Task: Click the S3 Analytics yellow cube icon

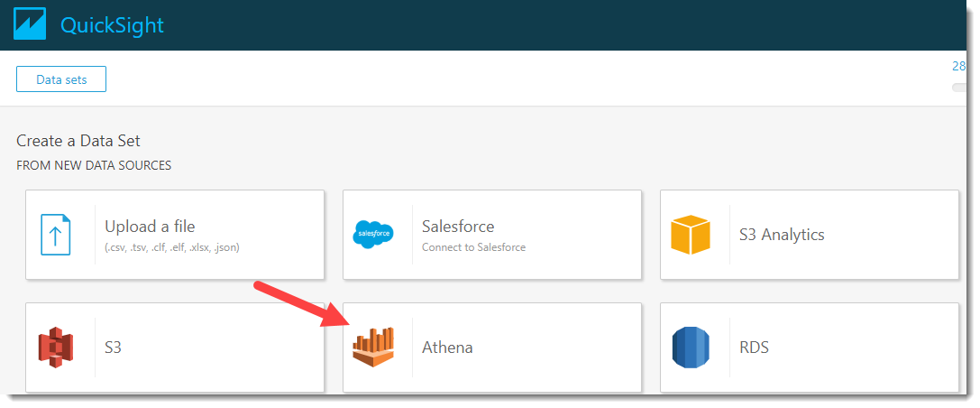Action: 691,235
